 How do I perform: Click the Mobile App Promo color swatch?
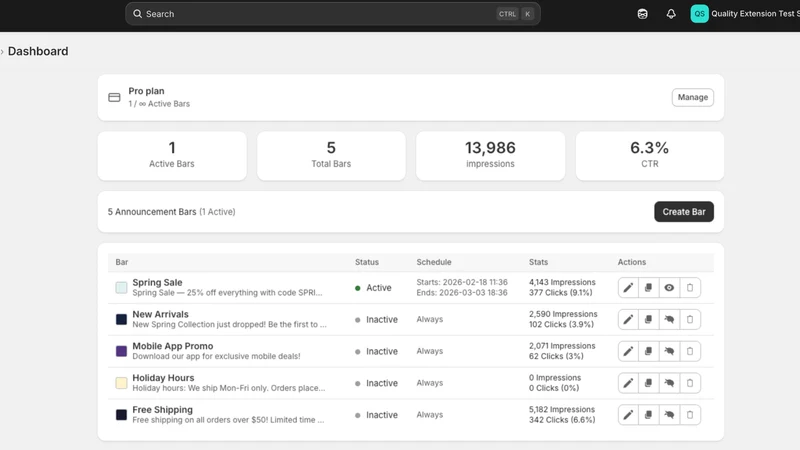point(121,351)
